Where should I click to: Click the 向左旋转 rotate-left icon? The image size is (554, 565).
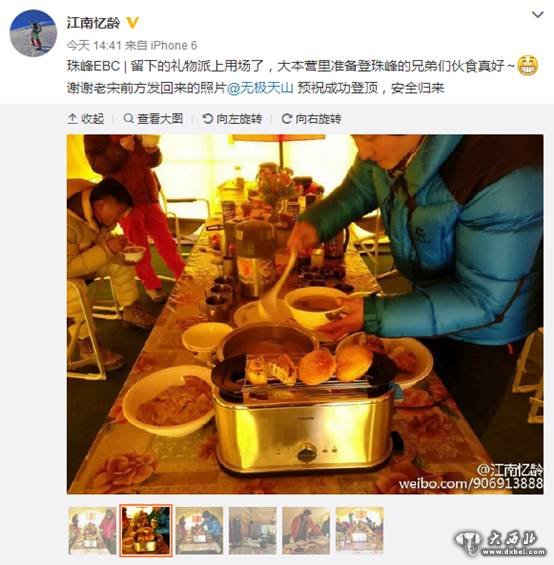click(208, 118)
